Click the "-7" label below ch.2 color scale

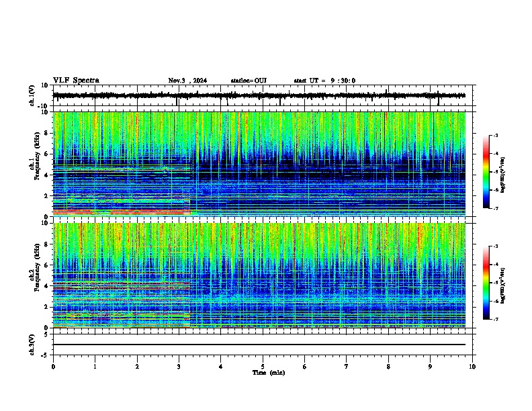coord(495,320)
